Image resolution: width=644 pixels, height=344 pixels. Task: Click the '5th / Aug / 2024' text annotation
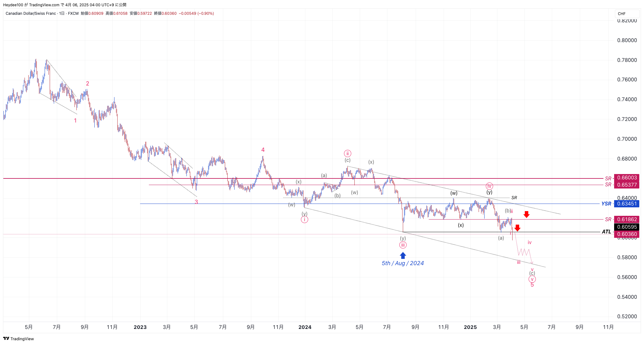click(x=403, y=263)
